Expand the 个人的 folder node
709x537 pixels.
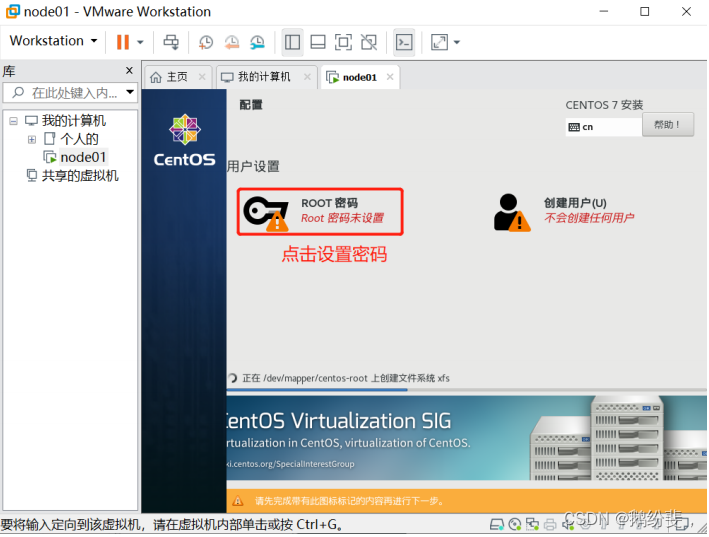pyautogui.click(x=32, y=140)
